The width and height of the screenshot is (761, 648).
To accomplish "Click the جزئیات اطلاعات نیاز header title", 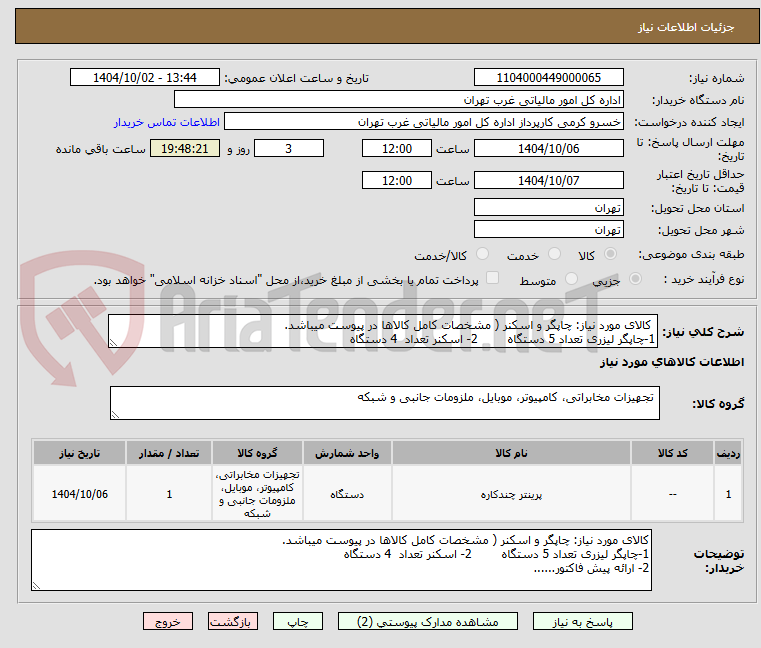I will coord(686,27).
